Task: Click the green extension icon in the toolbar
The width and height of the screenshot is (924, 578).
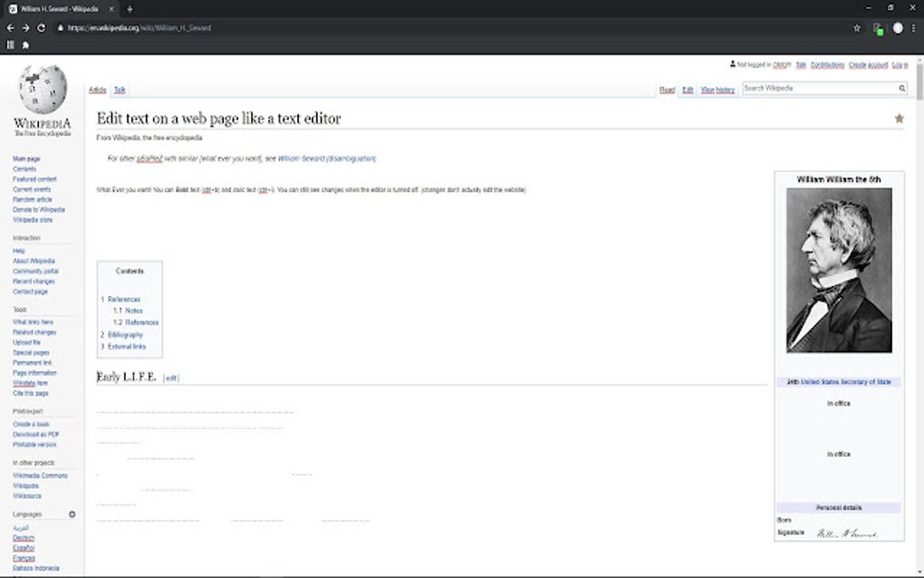Action: [x=880, y=29]
